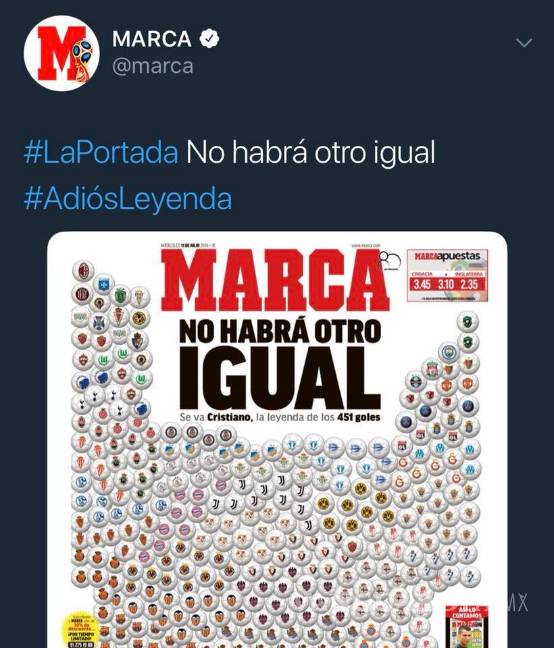Screen dimensions: 554x648
Task: Click the @marca handle
Action: pyautogui.click(x=153, y=66)
